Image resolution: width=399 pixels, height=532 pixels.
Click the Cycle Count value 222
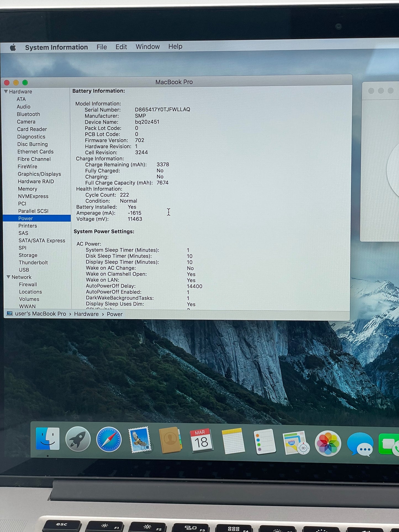(124, 195)
